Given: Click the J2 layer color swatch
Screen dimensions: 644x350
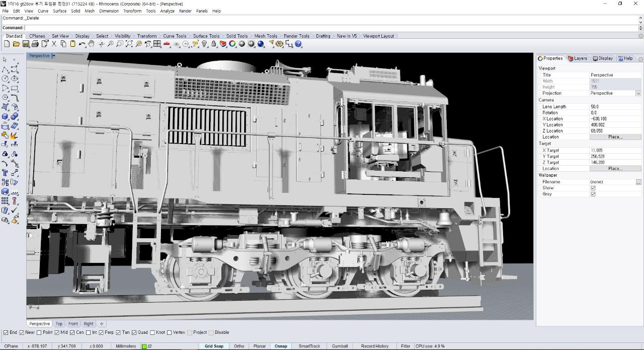Looking at the screenshot, I should point(144,346).
